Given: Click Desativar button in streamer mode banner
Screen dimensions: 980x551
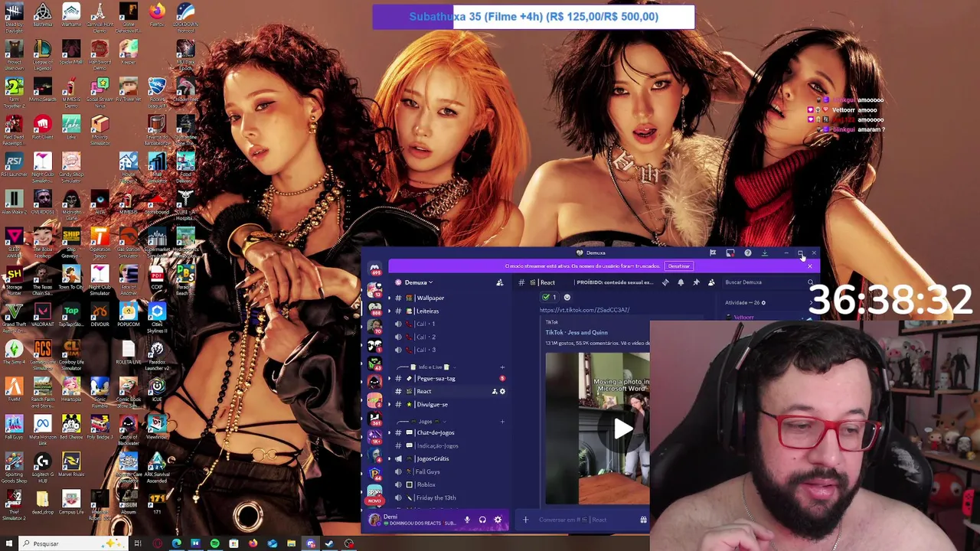Looking at the screenshot, I should tap(678, 266).
